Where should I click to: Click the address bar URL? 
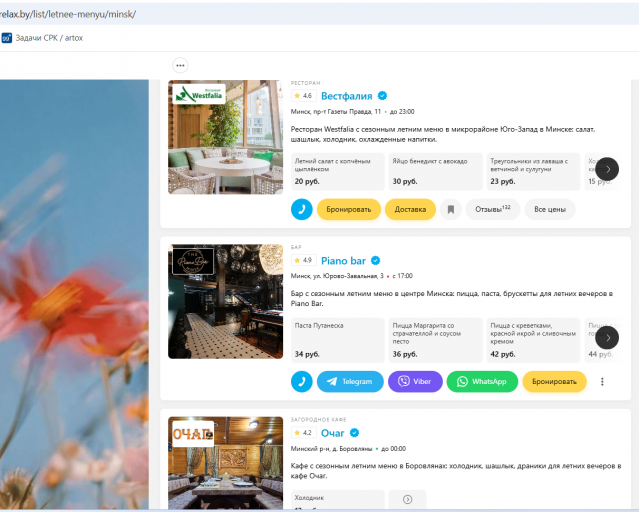pyautogui.click(x=68, y=14)
